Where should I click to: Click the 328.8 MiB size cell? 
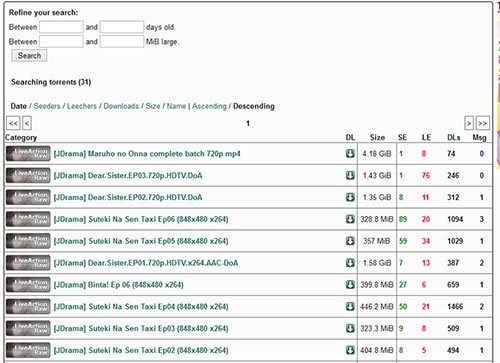coord(377,219)
